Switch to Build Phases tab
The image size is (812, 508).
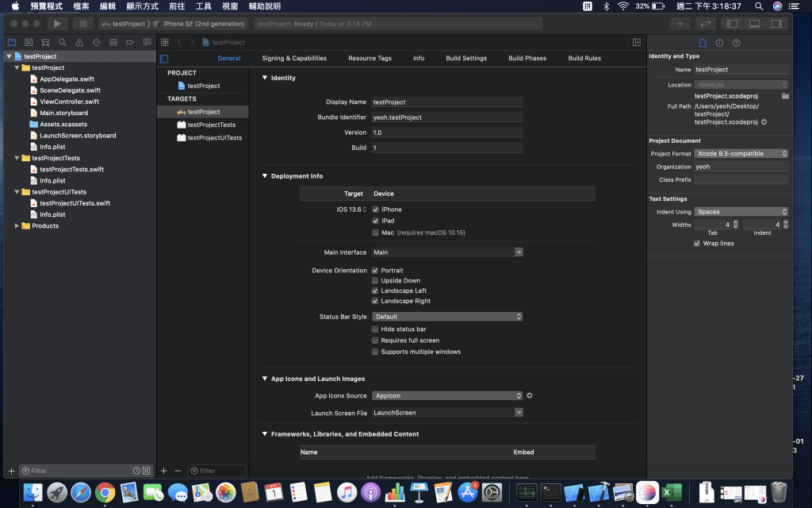click(527, 58)
